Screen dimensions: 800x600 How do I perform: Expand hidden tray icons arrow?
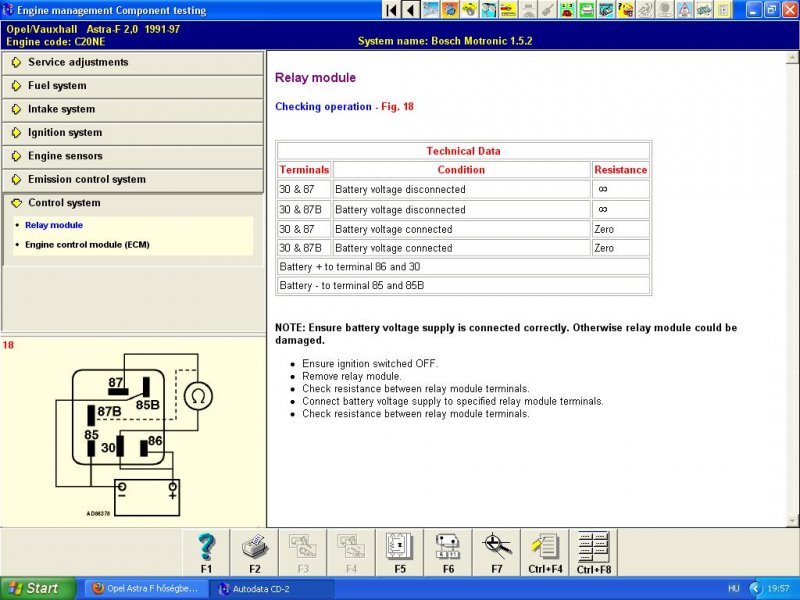755,589
